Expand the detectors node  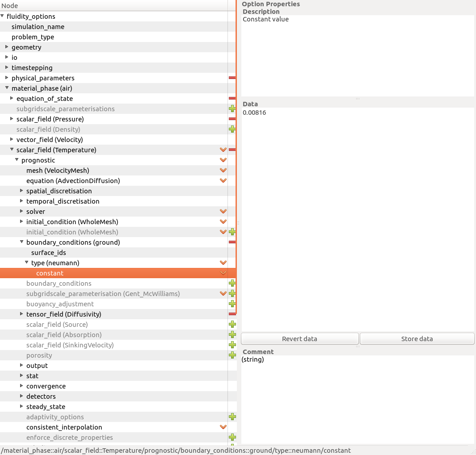21,396
